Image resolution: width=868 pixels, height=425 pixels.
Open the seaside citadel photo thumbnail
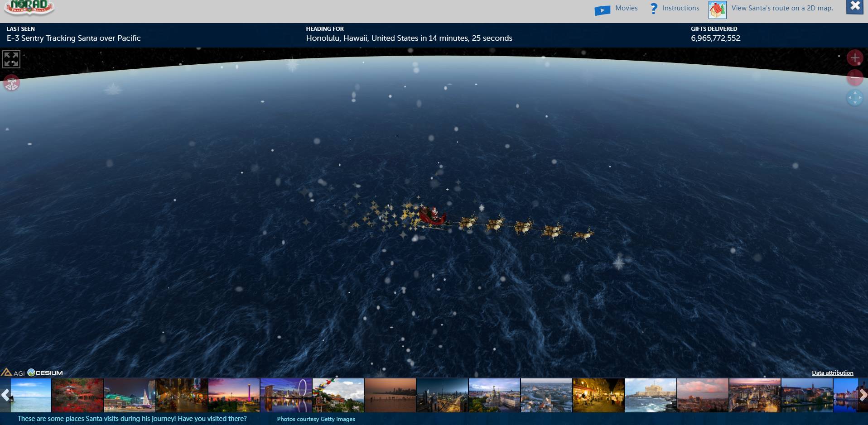651,395
